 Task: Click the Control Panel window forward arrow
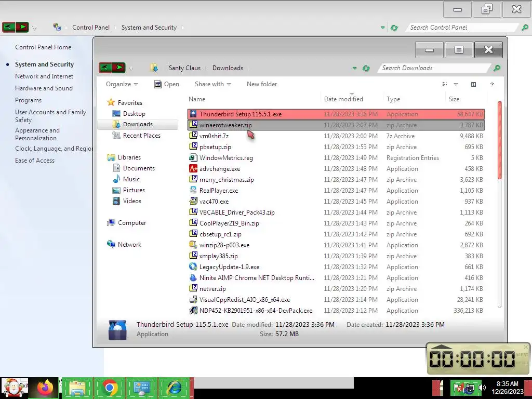coord(22,27)
